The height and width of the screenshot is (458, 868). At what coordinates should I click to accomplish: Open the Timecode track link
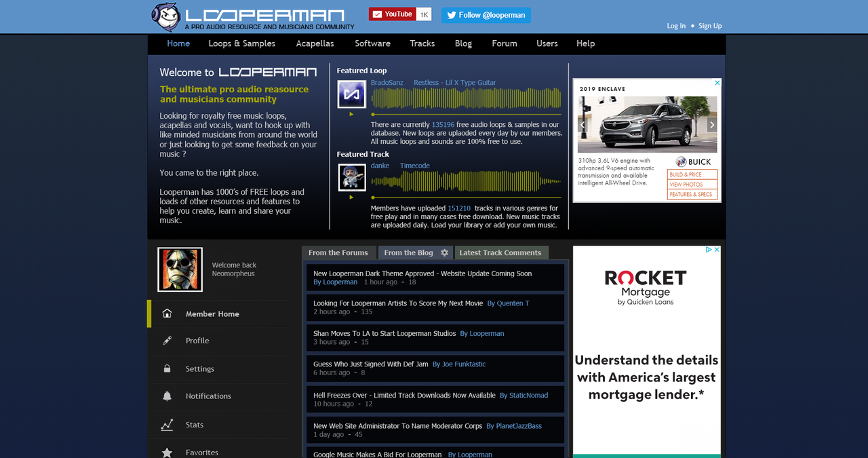pyautogui.click(x=415, y=166)
